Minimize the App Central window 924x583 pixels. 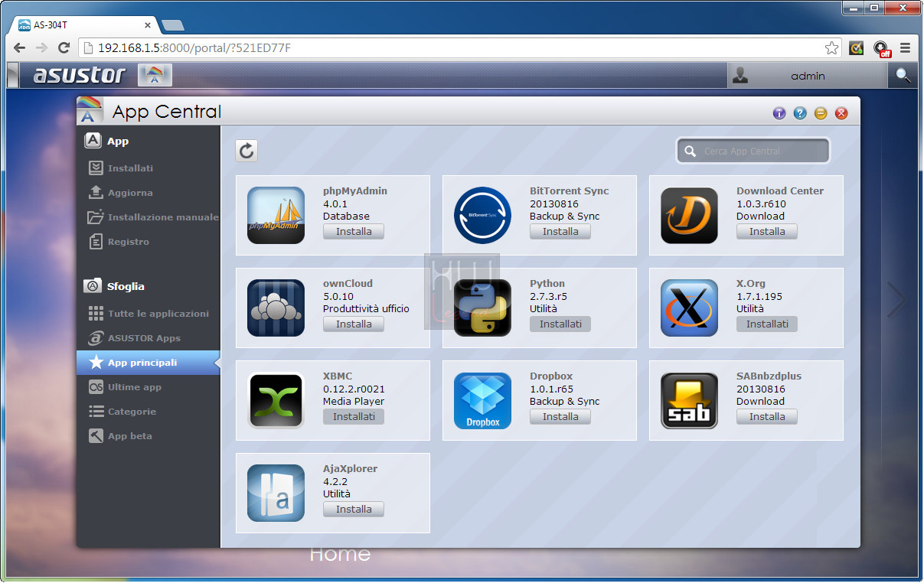821,113
